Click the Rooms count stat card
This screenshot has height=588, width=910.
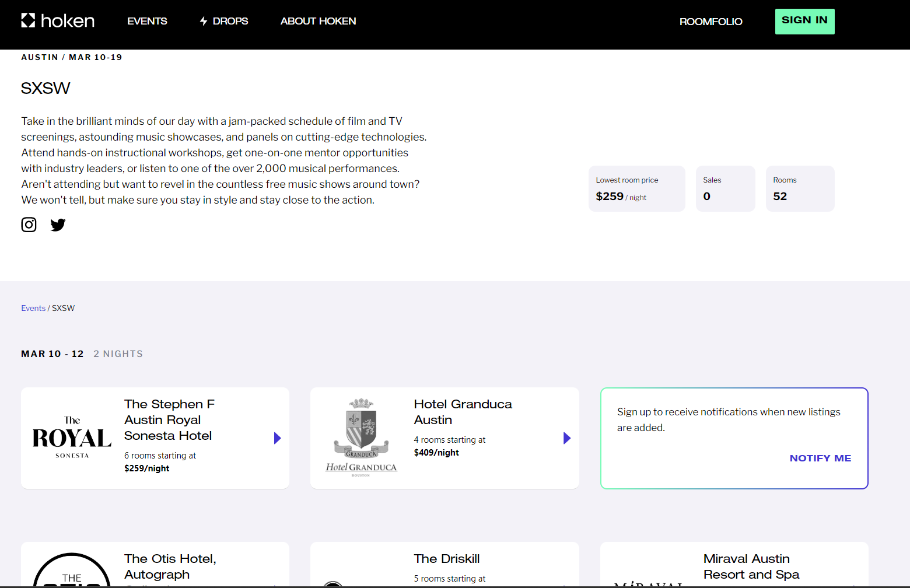pos(799,188)
